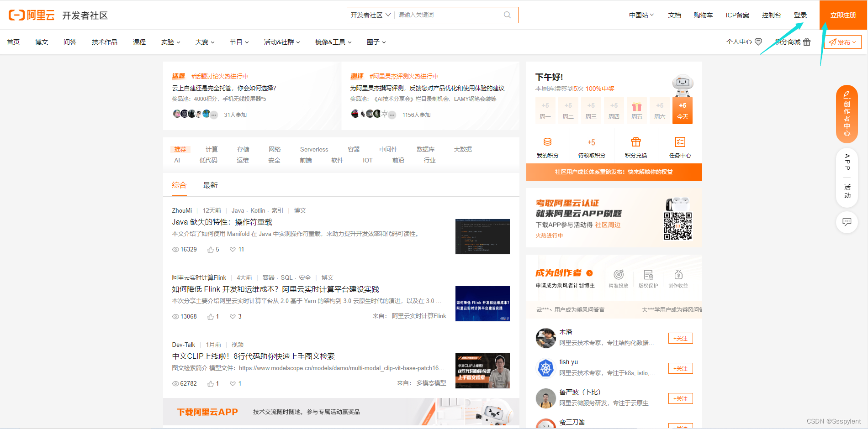Viewport: 868px width, 429px height.
Task: Click the 活动 side panel item
Action: (x=847, y=191)
